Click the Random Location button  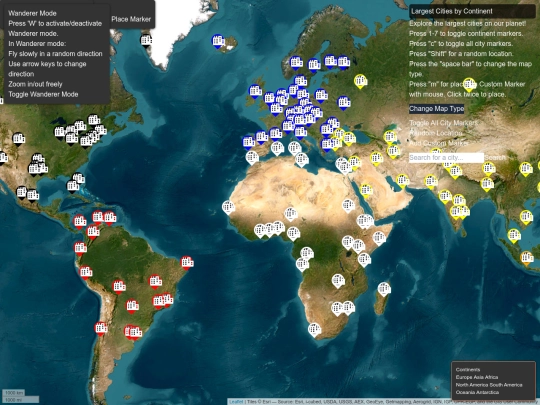436,133
